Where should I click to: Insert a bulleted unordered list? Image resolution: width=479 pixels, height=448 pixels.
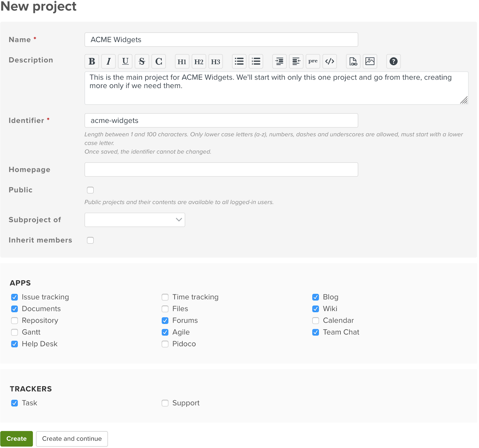pyautogui.click(x=239, y=61)
